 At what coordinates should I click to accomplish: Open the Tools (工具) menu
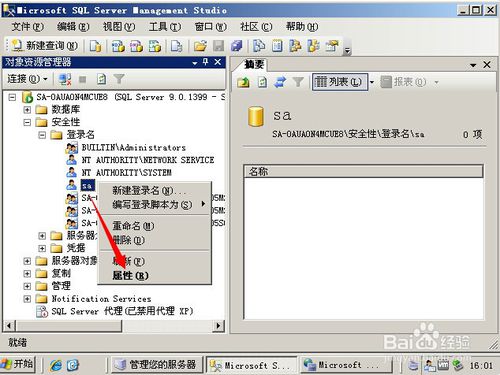click(165, 27)
